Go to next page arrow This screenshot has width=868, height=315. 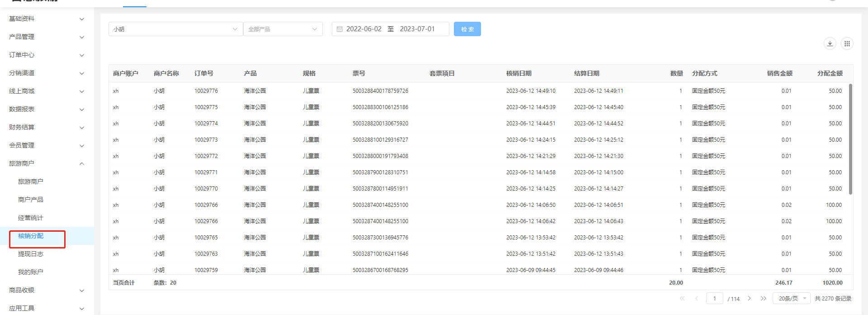click(x=749, y=298)
